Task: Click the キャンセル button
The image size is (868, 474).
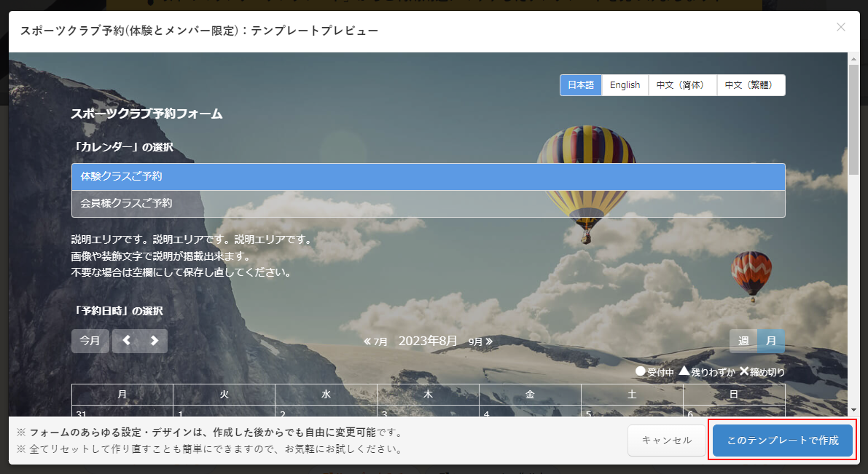Action: [x=667, y=441]
